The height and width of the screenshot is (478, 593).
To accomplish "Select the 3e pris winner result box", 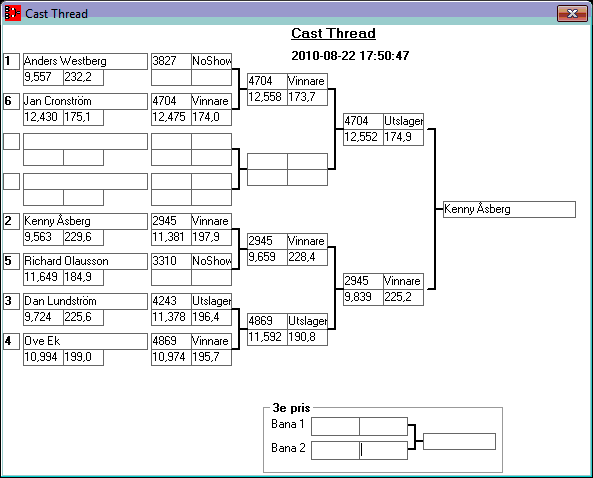I will click(459, 441).
